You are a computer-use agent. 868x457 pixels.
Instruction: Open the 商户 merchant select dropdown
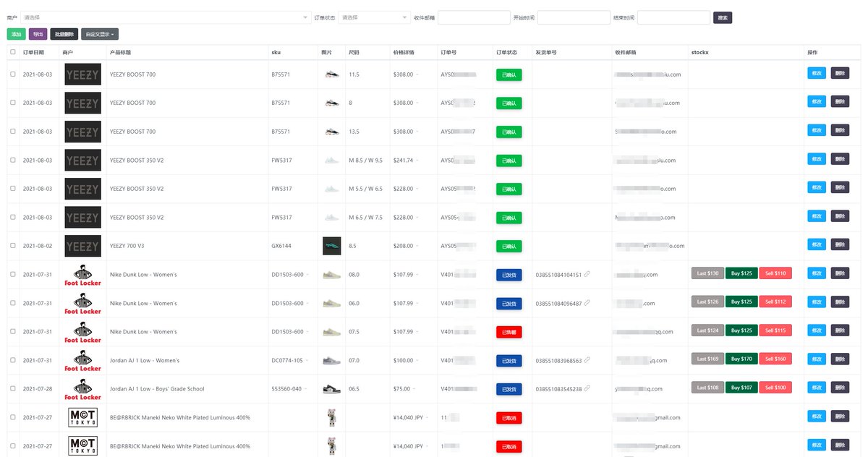click(166, 17)
